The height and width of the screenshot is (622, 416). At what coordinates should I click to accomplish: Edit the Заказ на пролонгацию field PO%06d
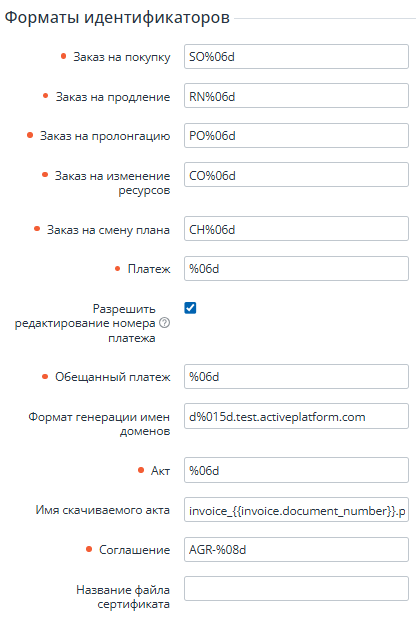pos(296,136)
